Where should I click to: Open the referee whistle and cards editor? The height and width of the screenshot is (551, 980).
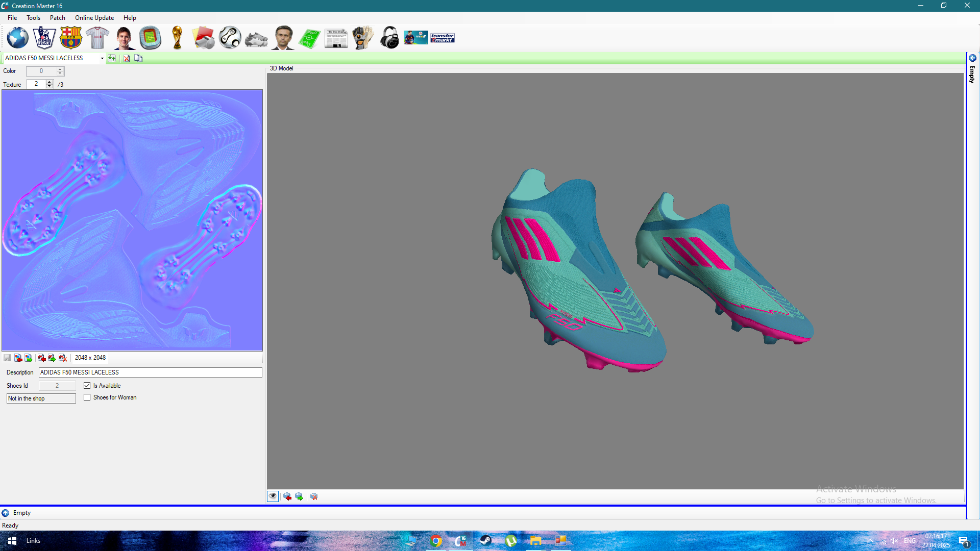click(x=204, y=38)
